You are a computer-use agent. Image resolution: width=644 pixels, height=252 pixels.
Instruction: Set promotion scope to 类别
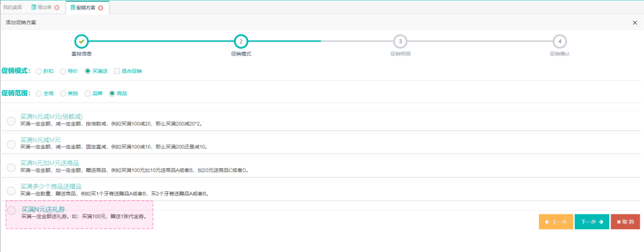click(x=63, y=94)
